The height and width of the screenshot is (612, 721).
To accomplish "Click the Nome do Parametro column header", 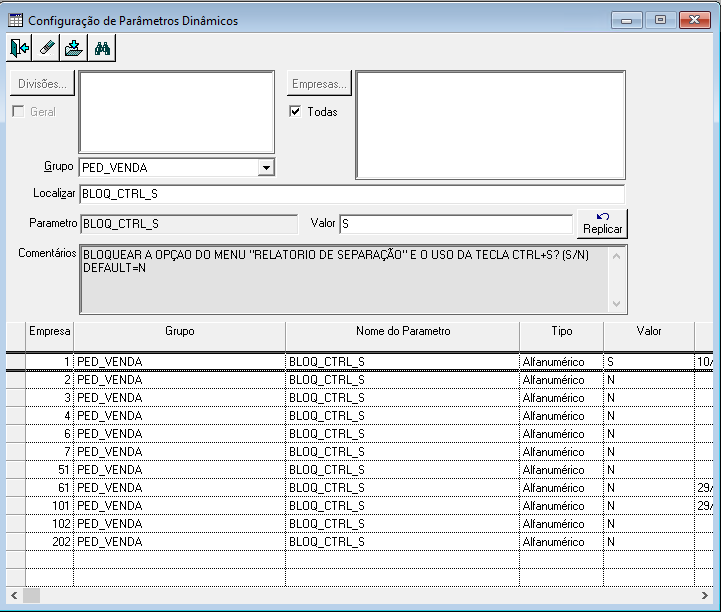I will [x=403, y=337].
